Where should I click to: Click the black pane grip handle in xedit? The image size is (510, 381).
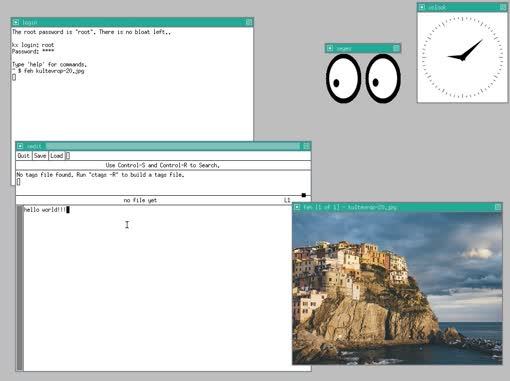pyautogui.click(x=304, y=195)
